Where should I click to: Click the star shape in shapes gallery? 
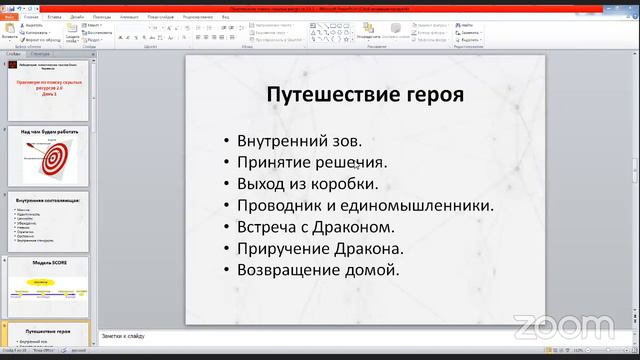tap(346, 40)
